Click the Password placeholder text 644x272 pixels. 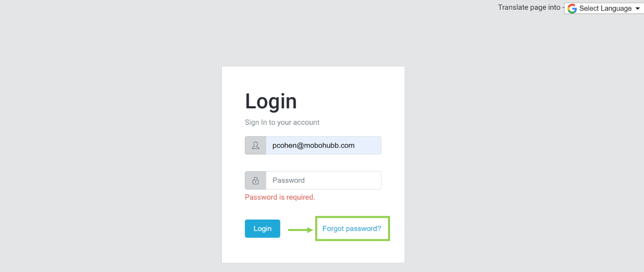[289, 181]
